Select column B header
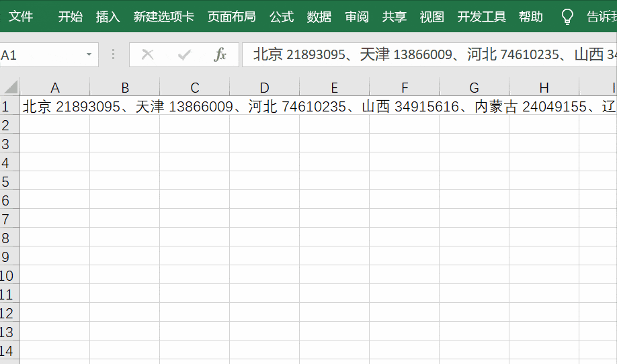Viewport: 617px width, 364px height. pos(125,87)
